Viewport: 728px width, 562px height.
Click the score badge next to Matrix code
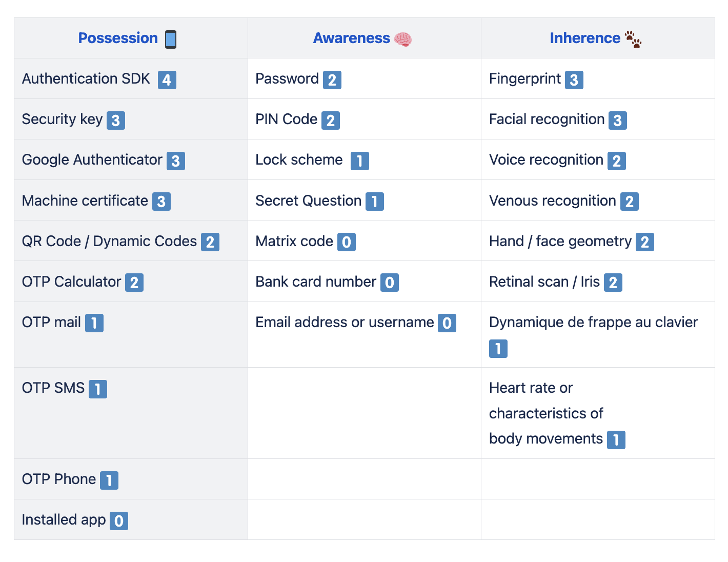coord(347,242)
